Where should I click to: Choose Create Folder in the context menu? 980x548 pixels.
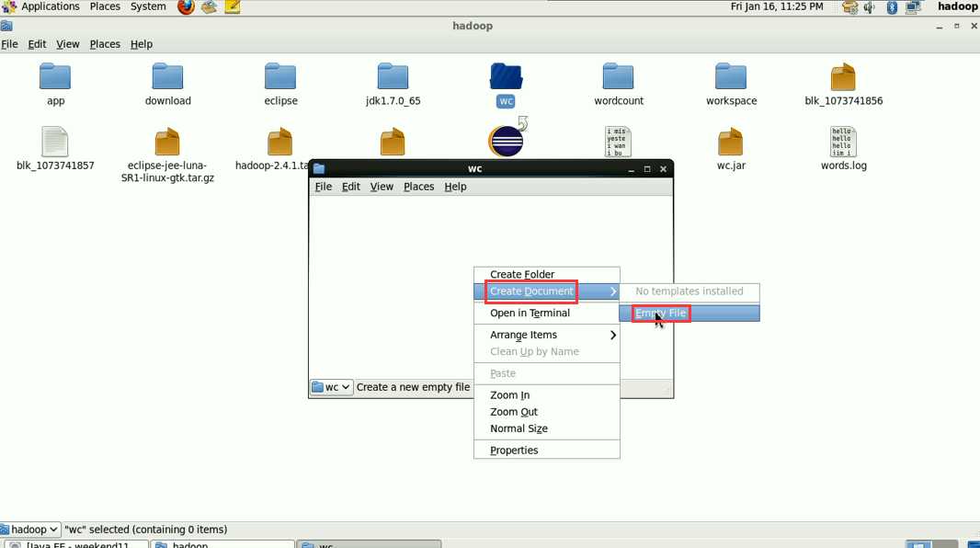point(547,274)
